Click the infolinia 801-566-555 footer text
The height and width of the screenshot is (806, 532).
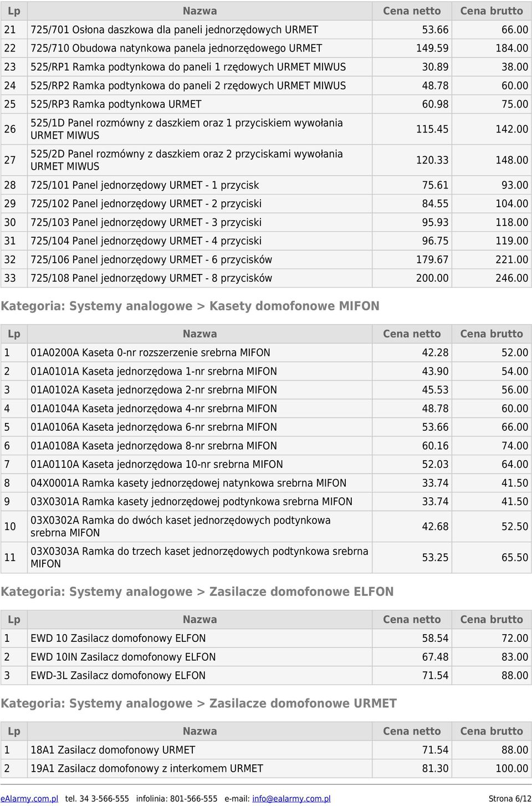177,799
